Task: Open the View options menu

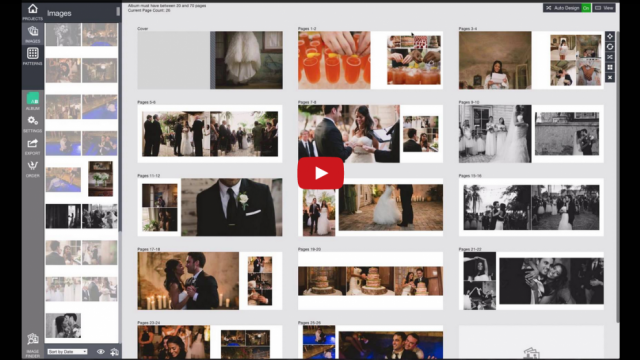Action: pos(604,8)
